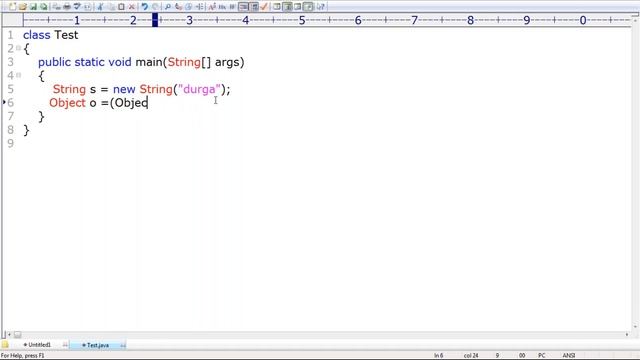Click the Go to line toolbar icon

tap(200, 7)
